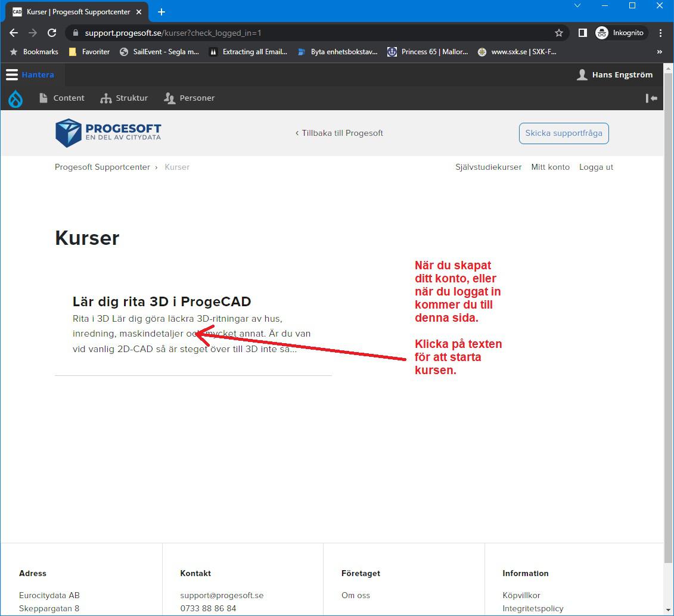Image resolution: width=674 pixels, height=616 pixels.
Task: Open Byta enhetsbokstav bookmark
Action: point(338,52)
